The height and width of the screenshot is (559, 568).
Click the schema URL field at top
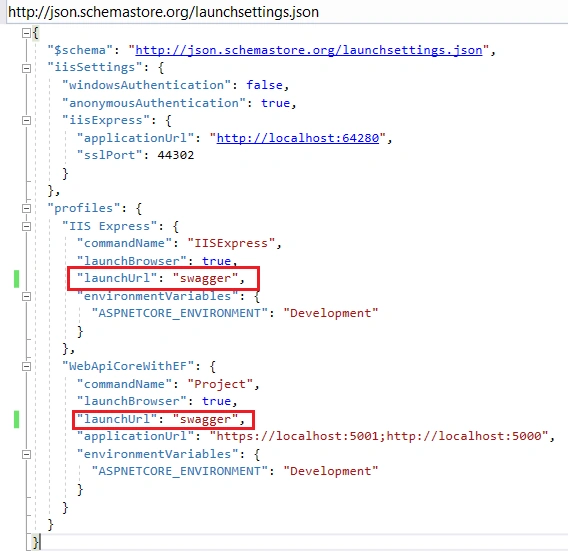pyautogui.click(x=286, y=12)
